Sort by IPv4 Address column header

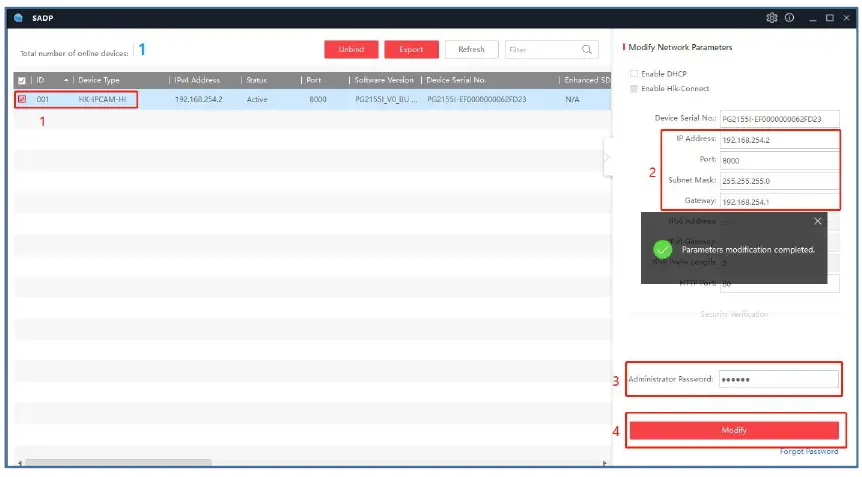coord(198,80)
